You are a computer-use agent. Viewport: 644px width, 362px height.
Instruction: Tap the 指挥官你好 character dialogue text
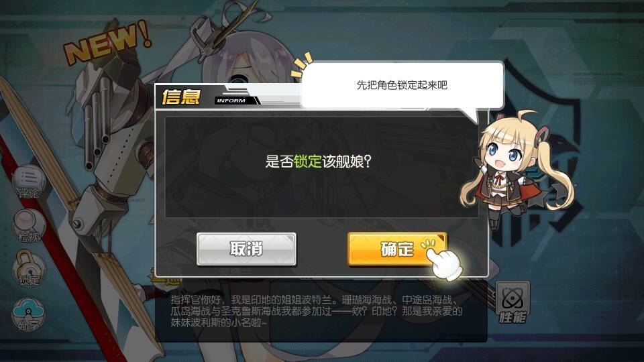point(316,311)
